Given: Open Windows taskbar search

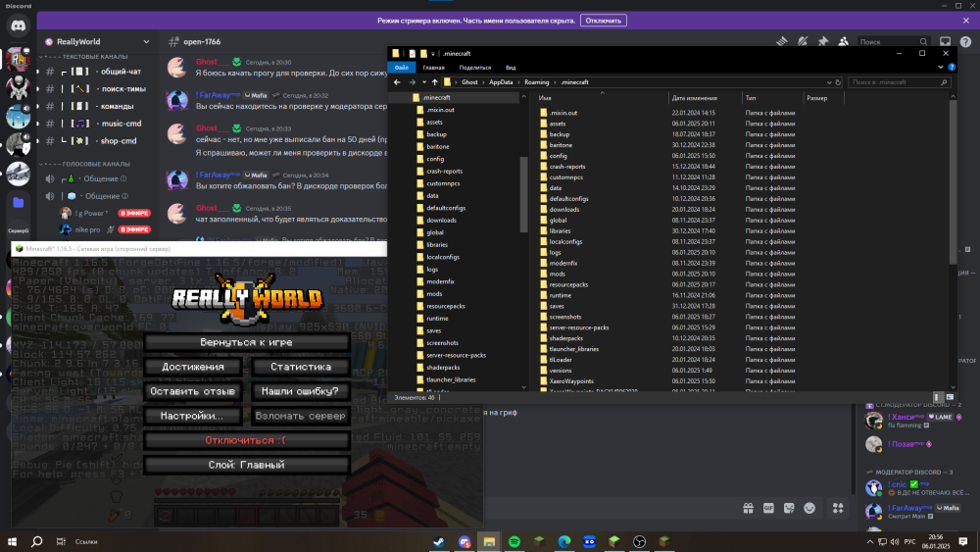Looking at the screenshot, I should [37, 541].
